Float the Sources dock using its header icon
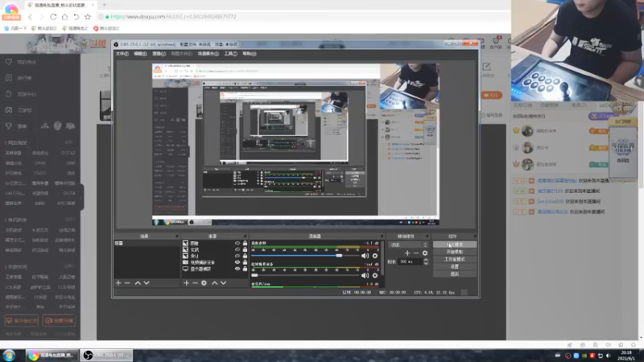The height and width of the screenshot is (362, 644). [246, 237]
